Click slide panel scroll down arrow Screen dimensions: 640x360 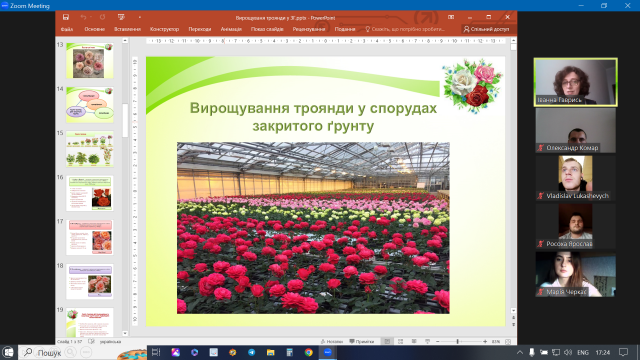click(x=125, y=333)
